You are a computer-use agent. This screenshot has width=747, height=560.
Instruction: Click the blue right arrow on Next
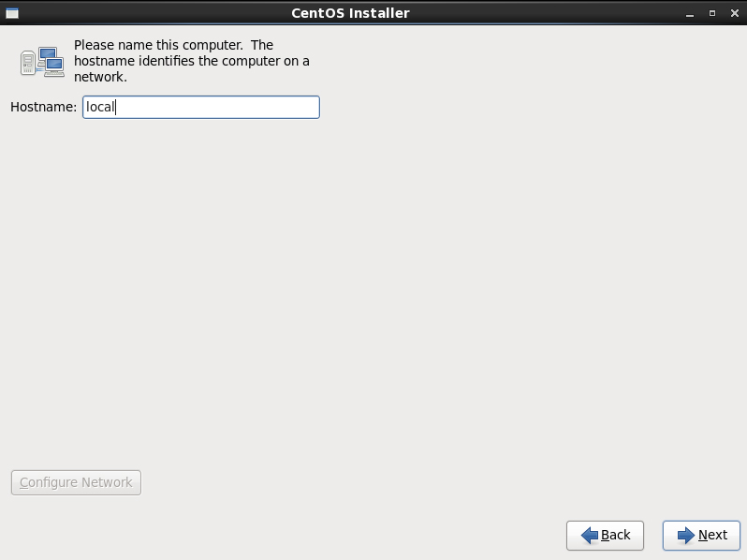tap(686, 536)
